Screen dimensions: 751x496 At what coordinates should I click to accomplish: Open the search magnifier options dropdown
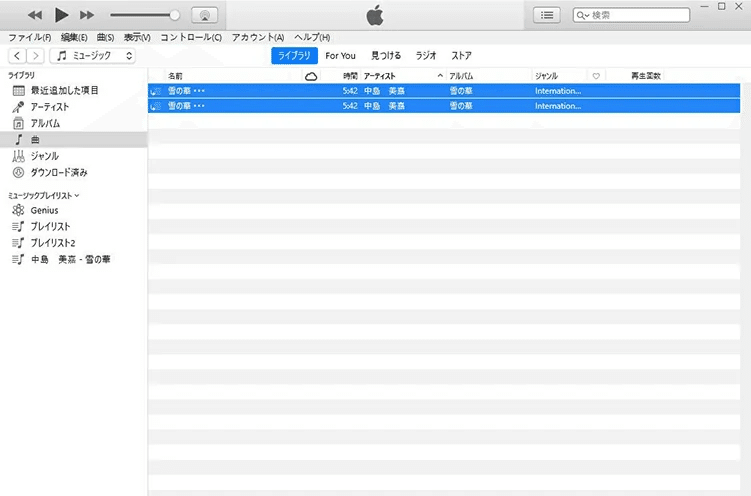click(582, 15)
